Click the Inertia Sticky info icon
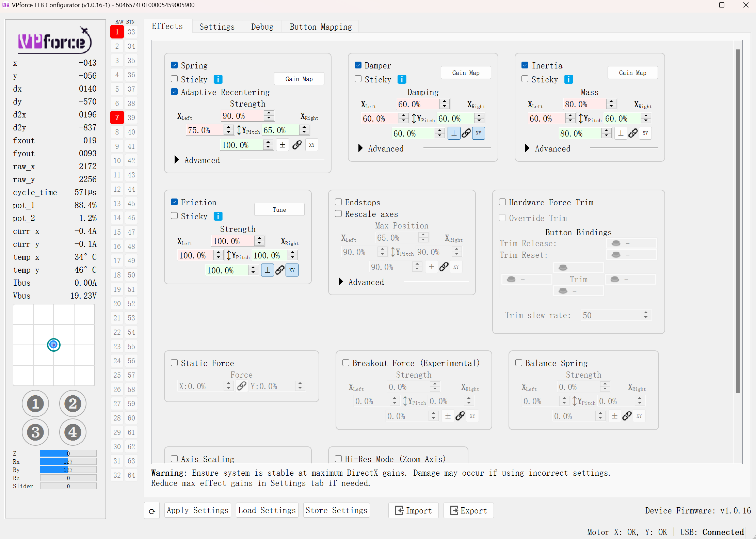The image size is (756, 539). (x=568, y=79)
